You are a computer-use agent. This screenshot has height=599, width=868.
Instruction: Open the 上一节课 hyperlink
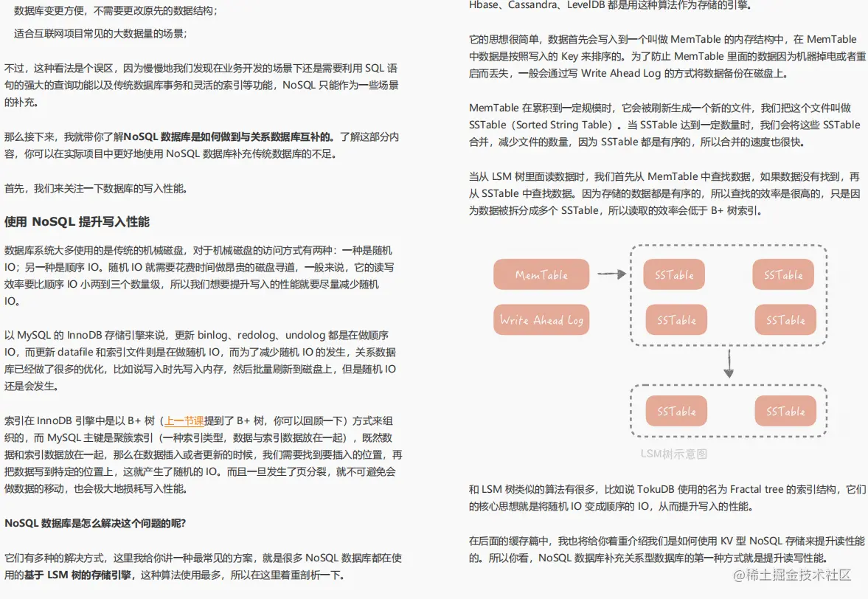click(184, 421)
